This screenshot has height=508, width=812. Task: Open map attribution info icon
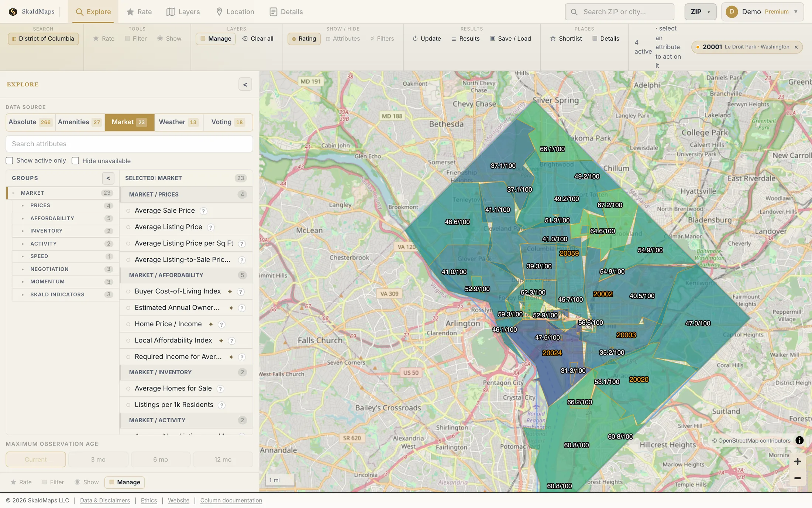(799, 440)
